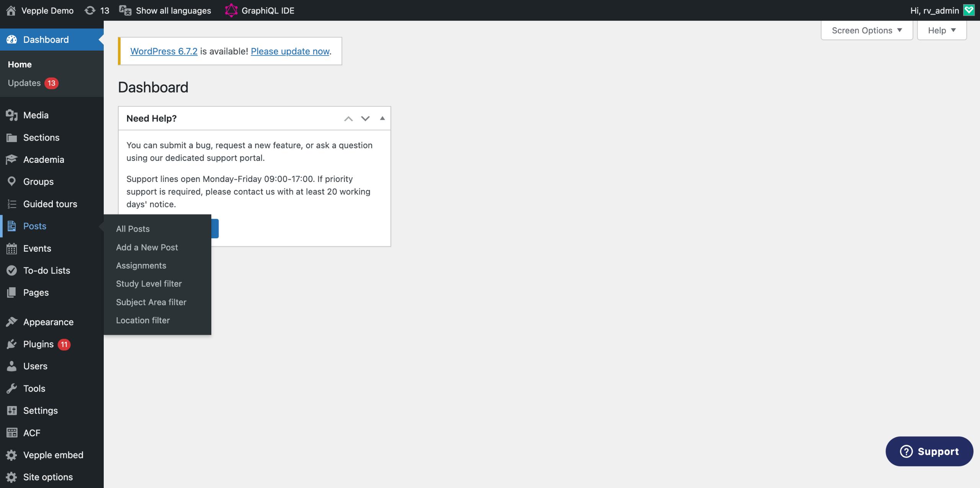Select Add a New Post submenu item
The image size is (980, 488).
point(147,247)
